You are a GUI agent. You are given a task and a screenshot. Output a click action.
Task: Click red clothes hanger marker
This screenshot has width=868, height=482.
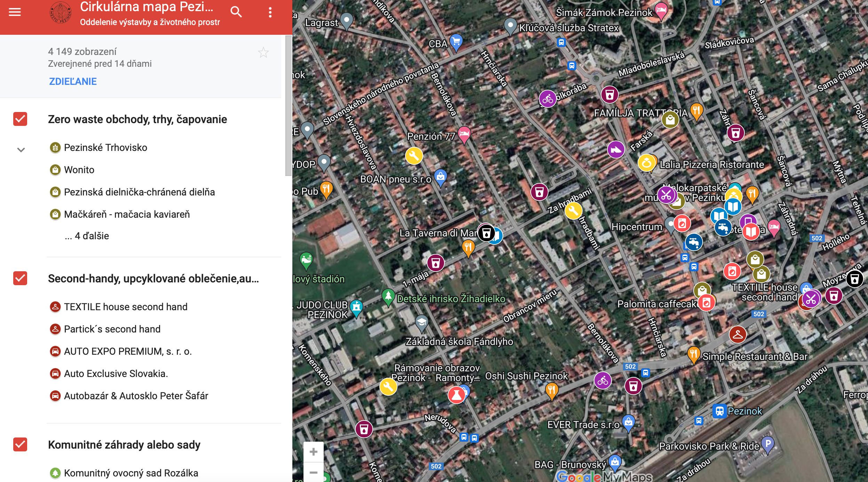737,335
